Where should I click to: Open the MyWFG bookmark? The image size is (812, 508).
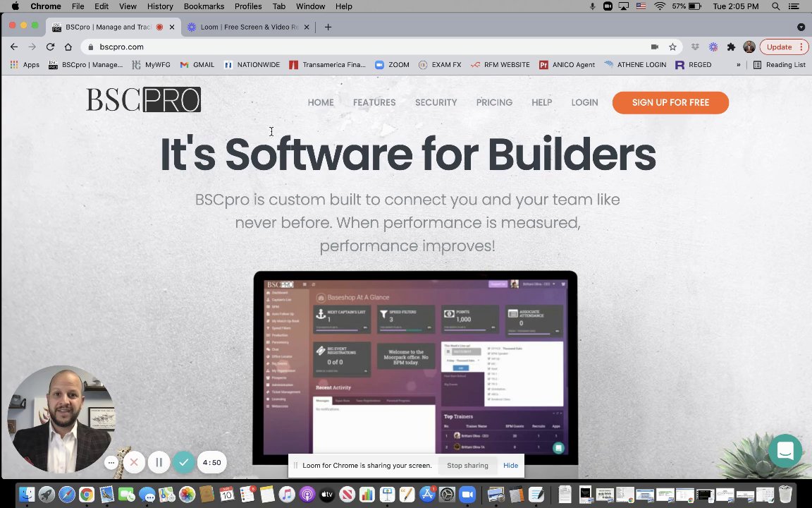pyautogui.click(x=152, y=65)
